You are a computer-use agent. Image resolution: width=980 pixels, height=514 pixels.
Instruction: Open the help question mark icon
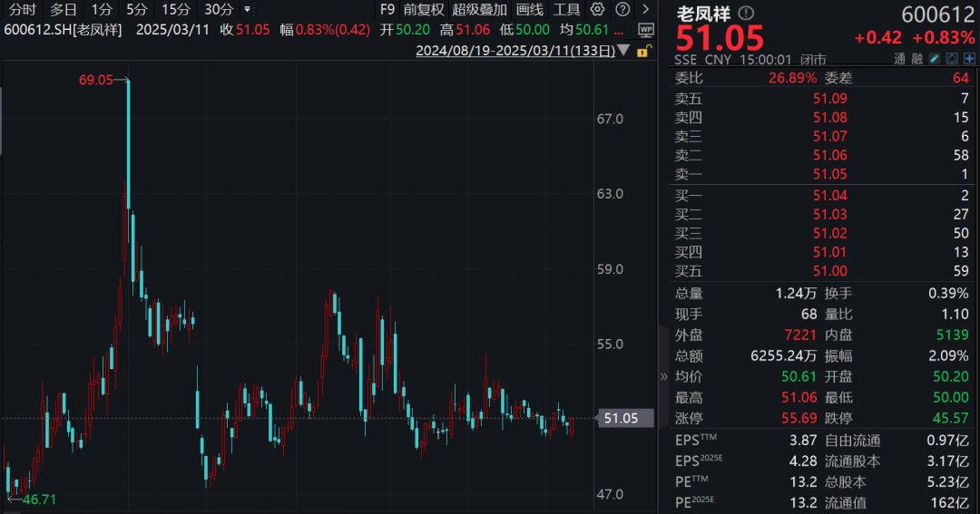click(622, 9)
